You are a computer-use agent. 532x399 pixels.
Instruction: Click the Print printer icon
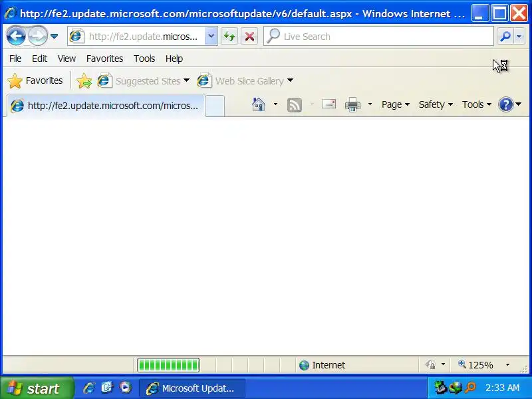pyautogui.click(x=353, y=104)
